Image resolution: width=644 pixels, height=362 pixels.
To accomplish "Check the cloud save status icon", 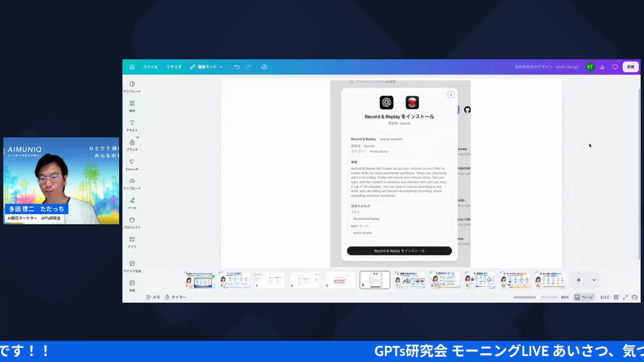I will point(264,67).
